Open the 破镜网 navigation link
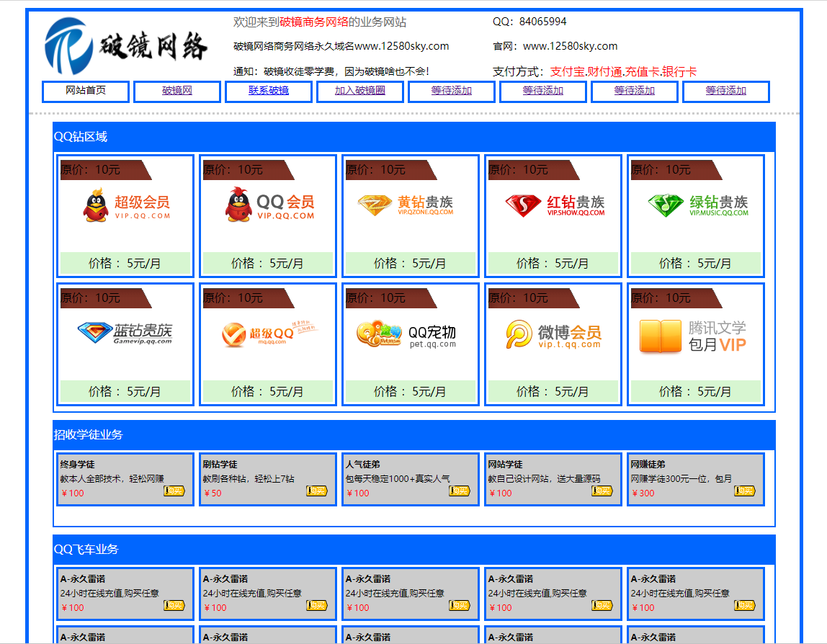 [x=177, y=91]
